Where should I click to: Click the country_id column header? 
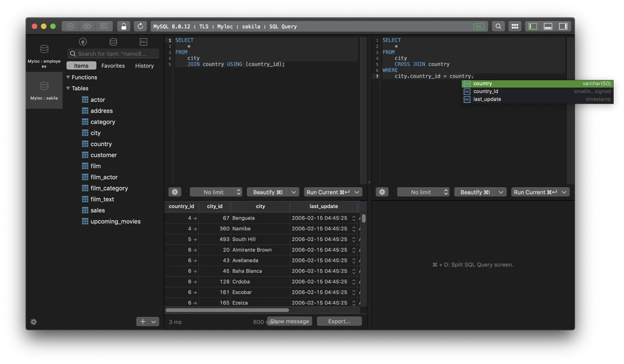(181, 206)
